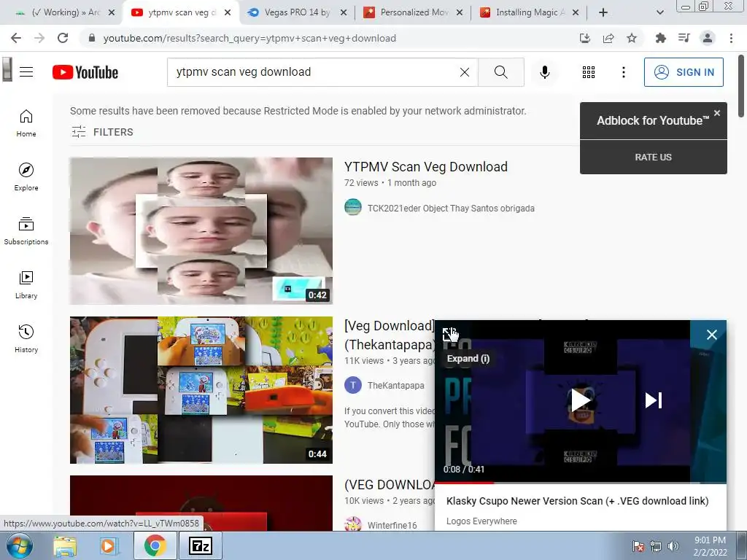
Task: Open the Windows Start button
Action: click(20, 545)
